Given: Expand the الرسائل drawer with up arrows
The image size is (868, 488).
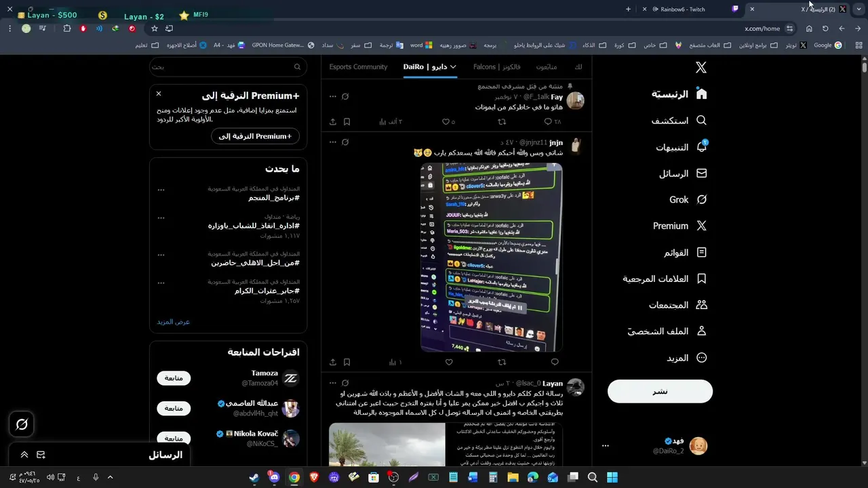Looking at the screenshot, I should point(24,455).
